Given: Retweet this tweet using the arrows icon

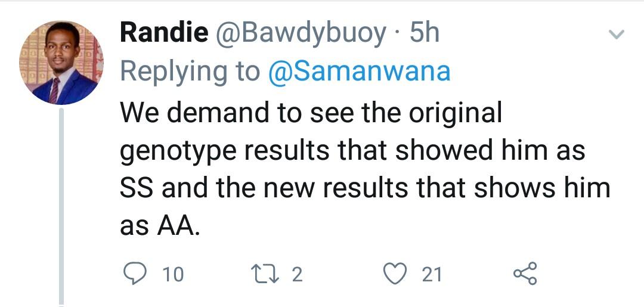Looking at the screenshot, I should pos(265,274).
